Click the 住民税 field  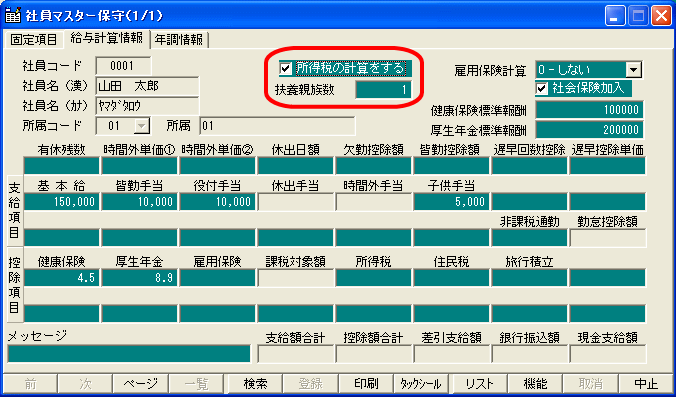[451, 278]
